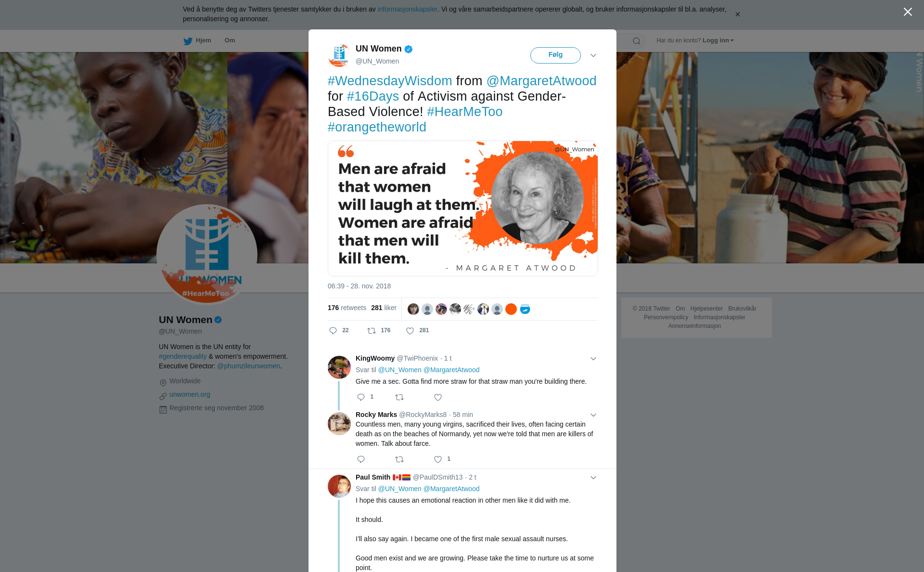The image size is (924, 572).
Task: Dismiss the cookie notice with its small X
Action: [737, 14]
